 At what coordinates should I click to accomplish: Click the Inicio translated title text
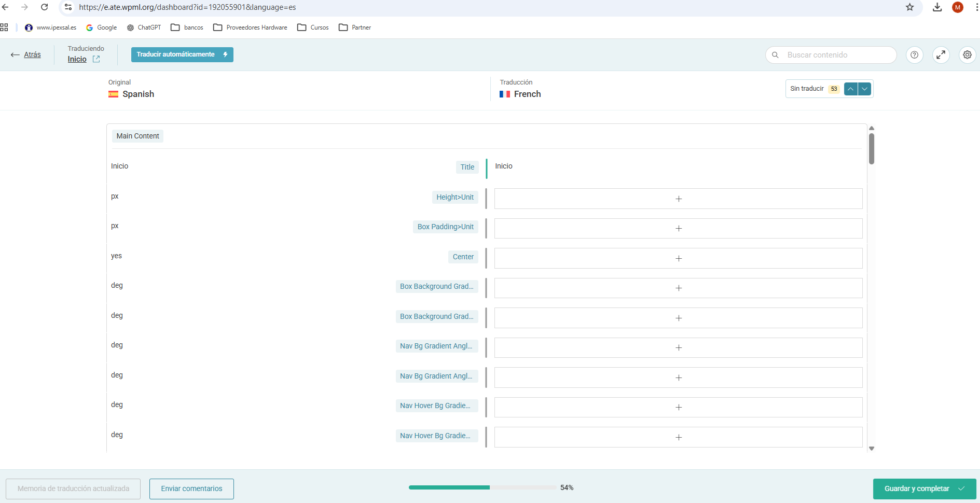coord(504,166)
